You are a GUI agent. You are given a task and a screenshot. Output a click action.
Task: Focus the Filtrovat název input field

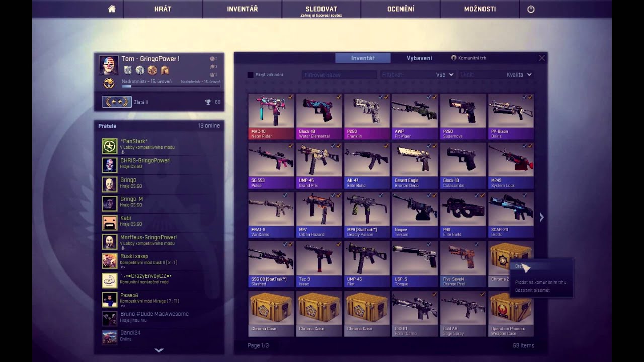point(339,75)
